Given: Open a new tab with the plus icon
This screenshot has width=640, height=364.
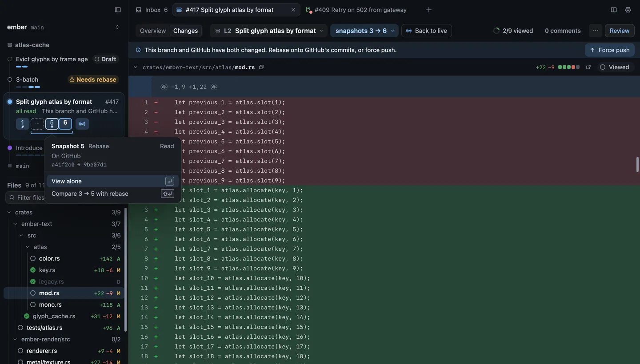Looking at the screenshot, I should coord(429,10).
